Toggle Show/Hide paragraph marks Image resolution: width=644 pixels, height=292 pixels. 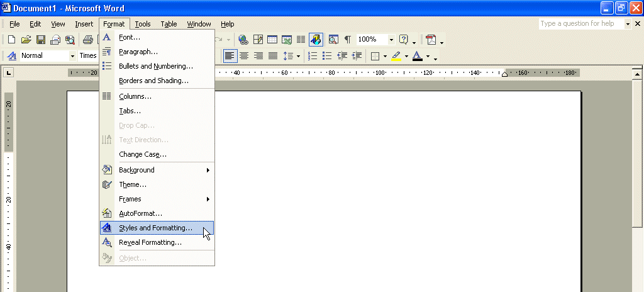point(347,40)
